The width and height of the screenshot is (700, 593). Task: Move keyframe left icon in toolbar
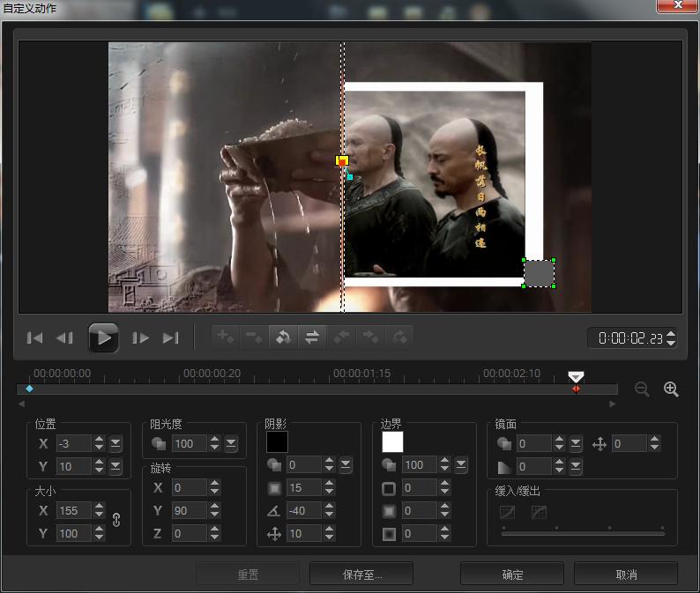(341, 337)
